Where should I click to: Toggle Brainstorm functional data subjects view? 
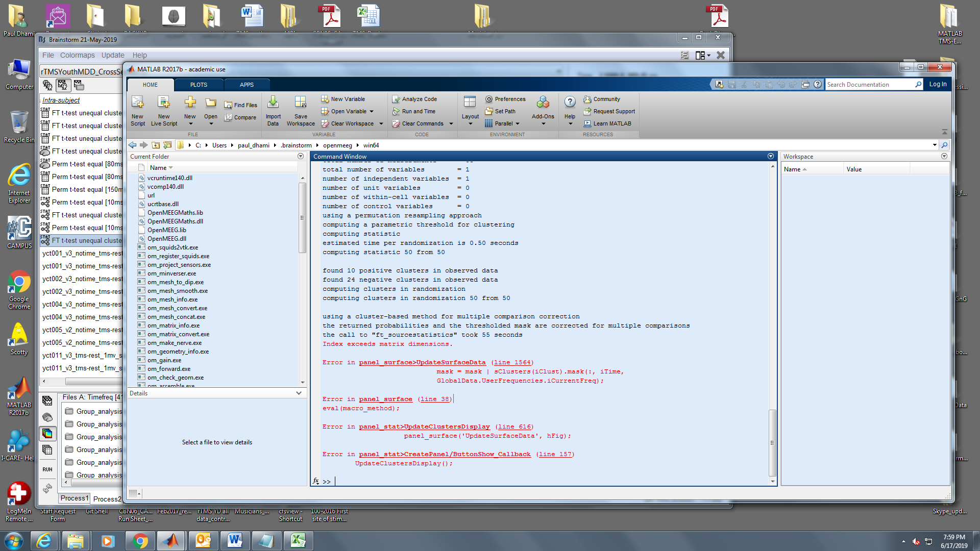[62, 85]
